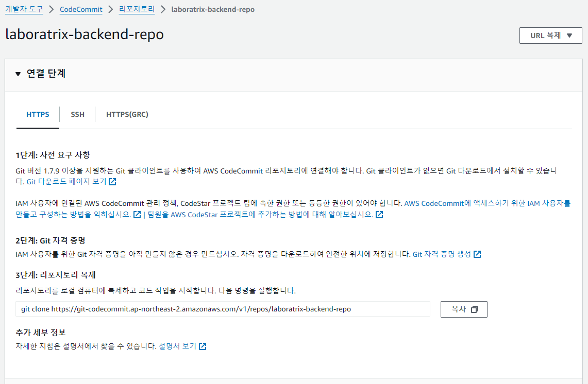Switch to the HTTPS(GRC) tab
The image size is (588, 384).
[127, 114]
